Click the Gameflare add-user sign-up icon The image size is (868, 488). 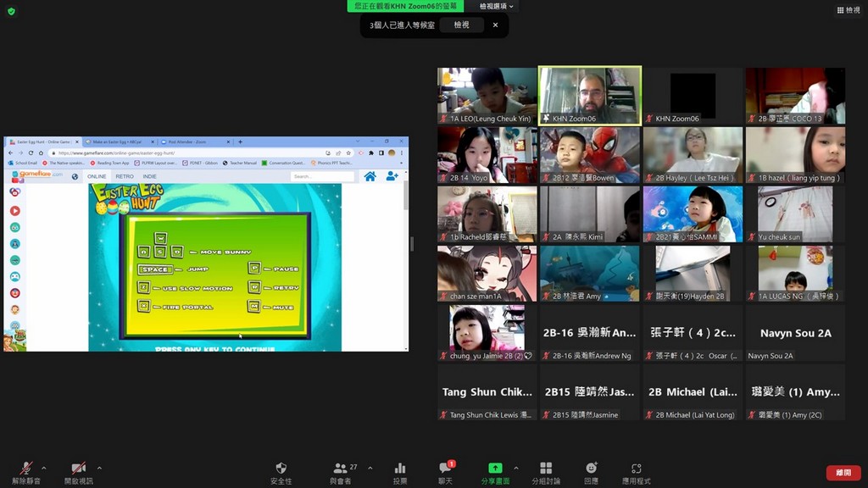392,176
